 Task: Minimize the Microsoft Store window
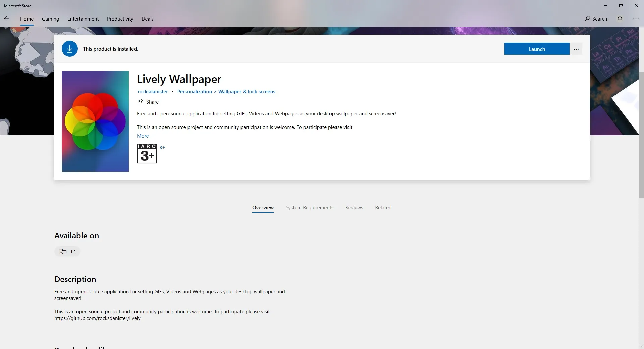point(605,6)
